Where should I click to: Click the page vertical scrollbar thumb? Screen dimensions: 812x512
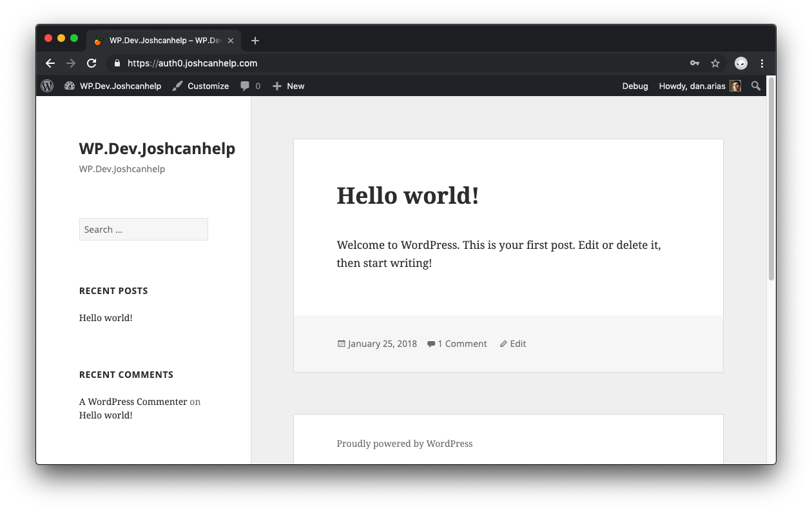(x=771, y=178)
